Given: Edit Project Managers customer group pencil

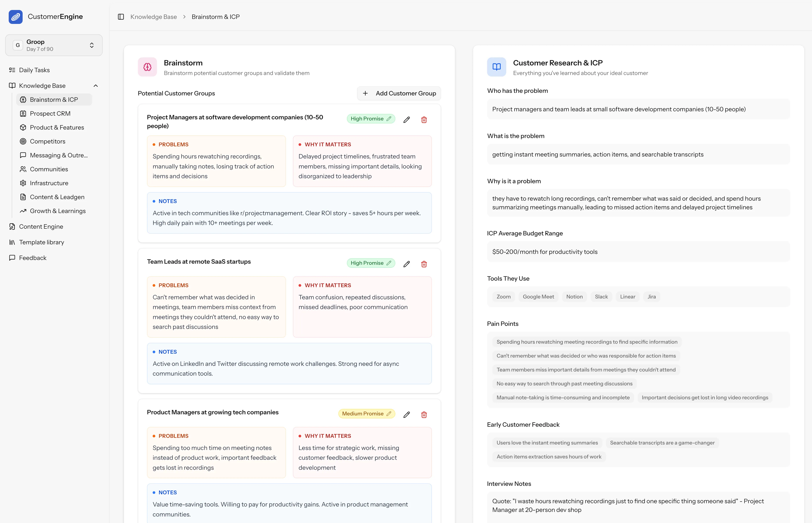Looking at the screenshot, I should 406,120.
